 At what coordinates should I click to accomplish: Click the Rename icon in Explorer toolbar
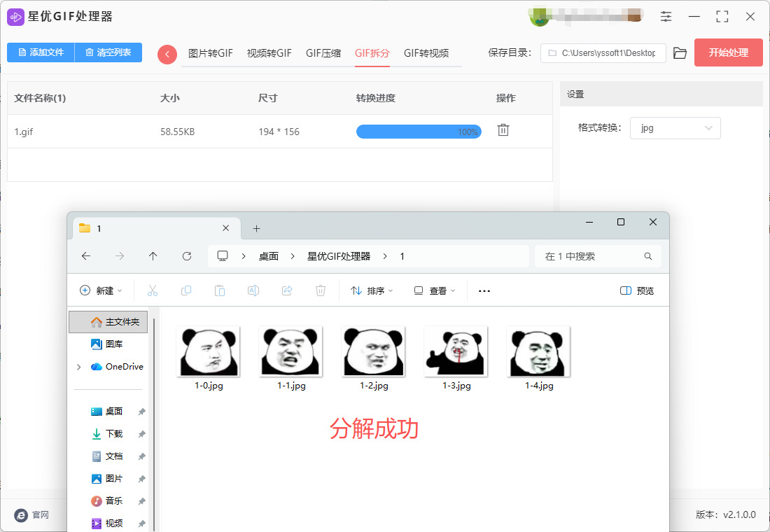pyautogui.click(x=253, y=290)
